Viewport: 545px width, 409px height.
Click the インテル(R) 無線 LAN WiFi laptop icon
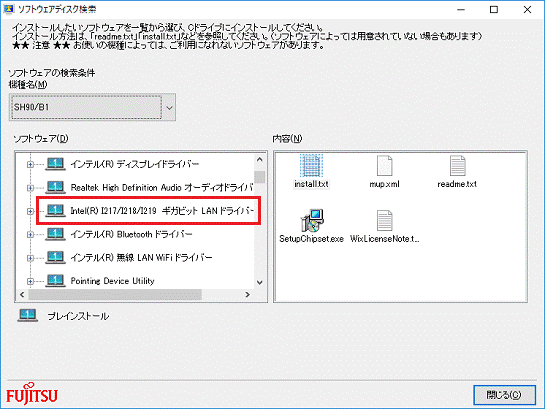(x=56, y=257)
